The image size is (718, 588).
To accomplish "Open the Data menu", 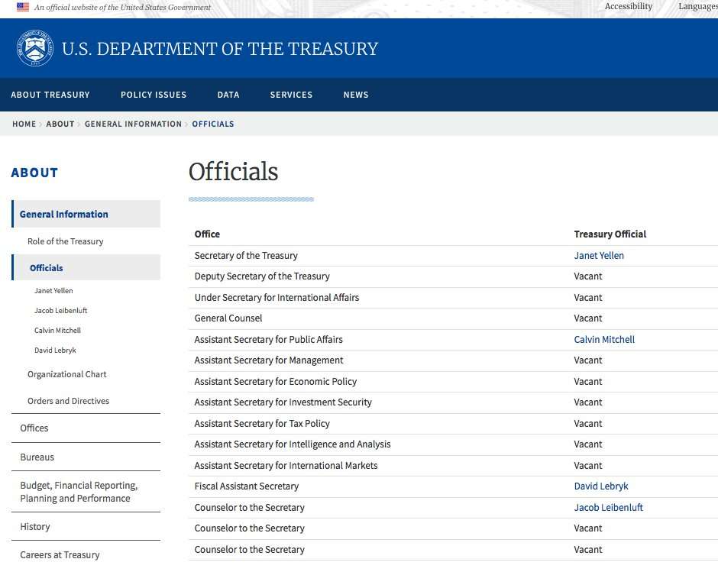I will coord(228,95).
